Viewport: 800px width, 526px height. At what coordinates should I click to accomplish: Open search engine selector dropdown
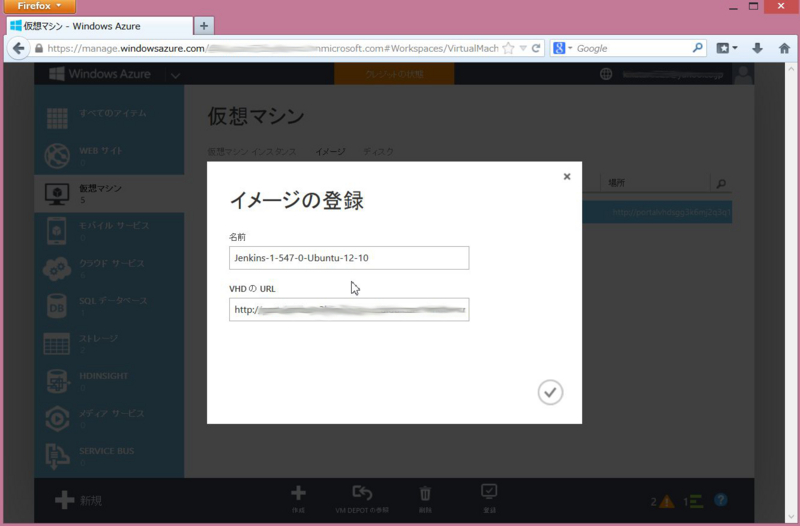(x=563, y=48)
